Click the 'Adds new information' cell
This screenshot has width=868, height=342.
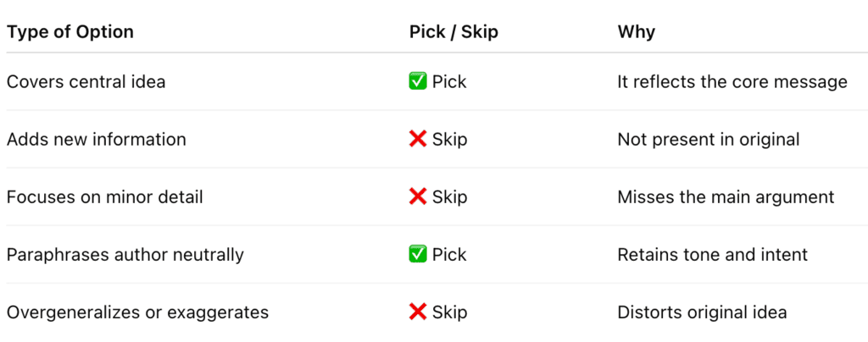[x=97, y=139]
